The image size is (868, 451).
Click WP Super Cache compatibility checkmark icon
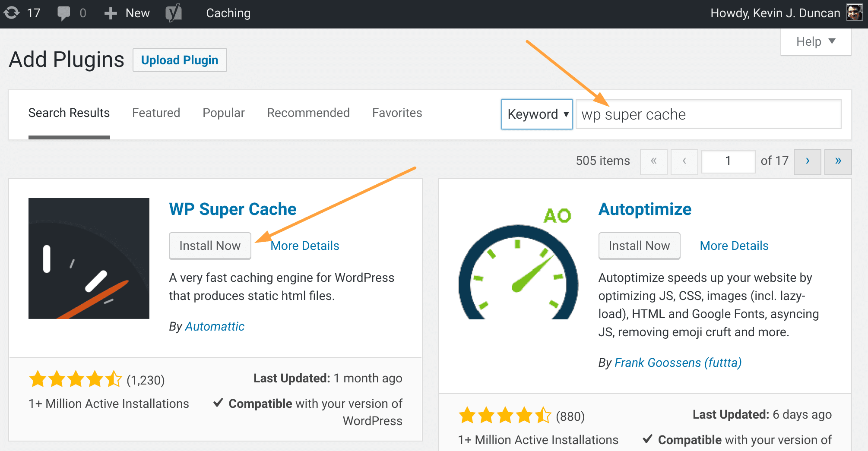[x=218, y=403]
